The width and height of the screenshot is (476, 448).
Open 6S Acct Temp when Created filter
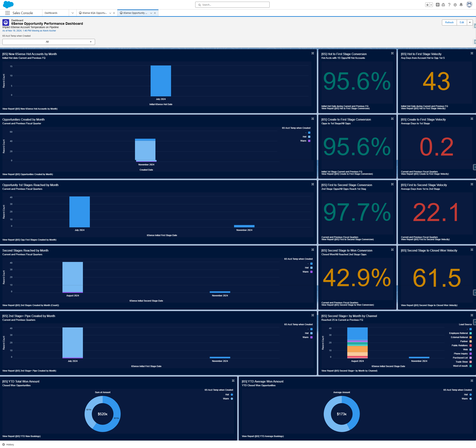click(49, 42)
